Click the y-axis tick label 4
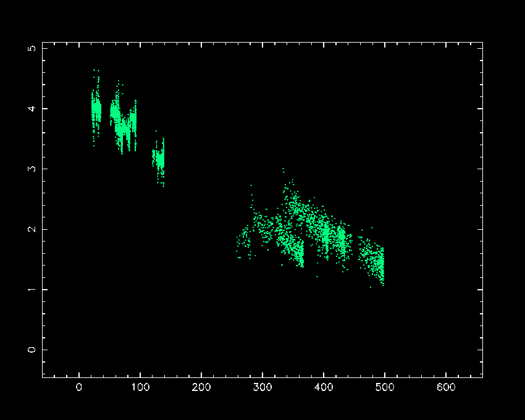Screen dimensions: 525x420 [31, 109]
